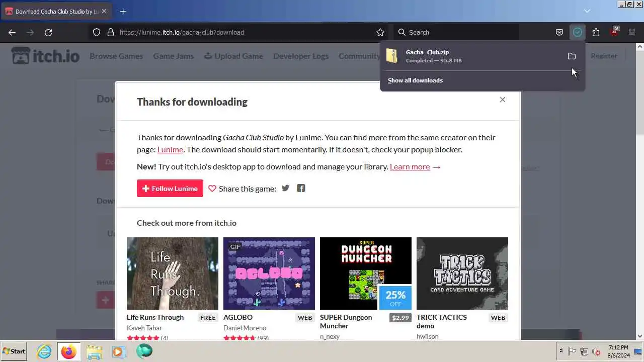Open Browse Games in the navigation

click(x=116, y=56)
